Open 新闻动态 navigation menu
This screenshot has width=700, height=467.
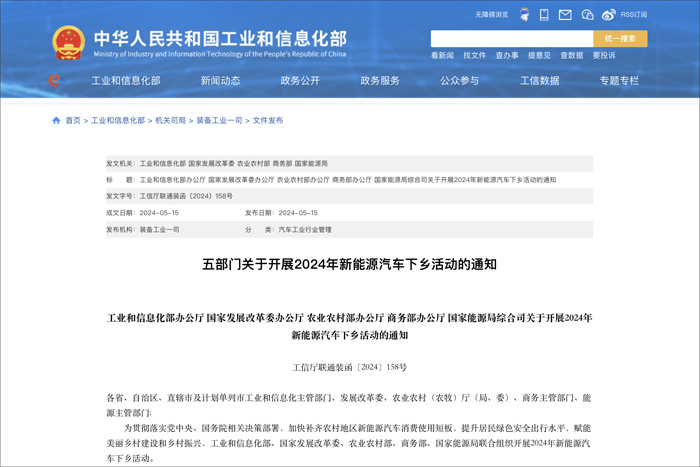tap(221, 81)
